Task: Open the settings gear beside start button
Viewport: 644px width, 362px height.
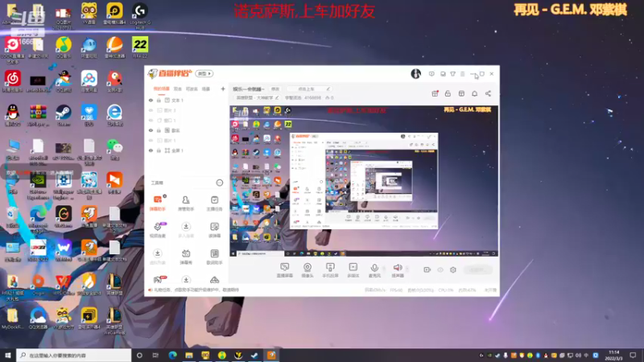Action: click(453, 269)
